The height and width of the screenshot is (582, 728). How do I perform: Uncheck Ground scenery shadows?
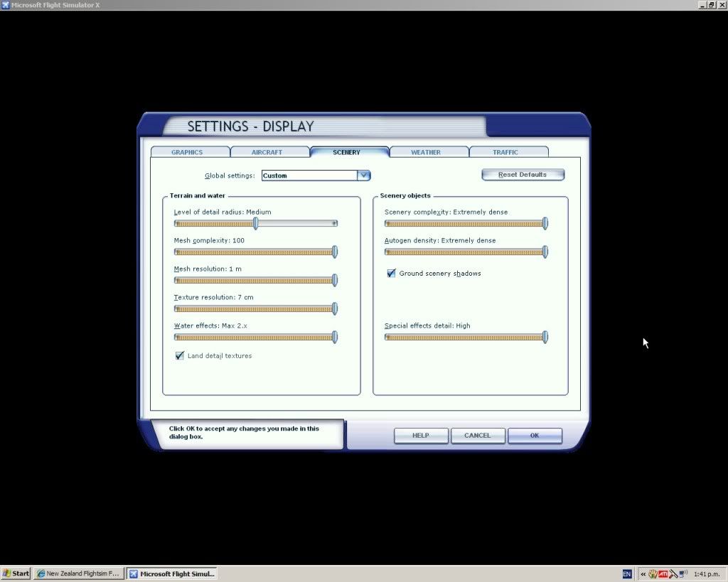[x=391, y=274]
